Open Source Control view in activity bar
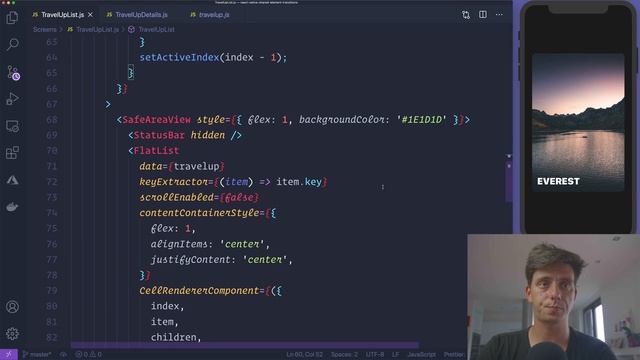640x360 pixels. [x=13, y=72]
